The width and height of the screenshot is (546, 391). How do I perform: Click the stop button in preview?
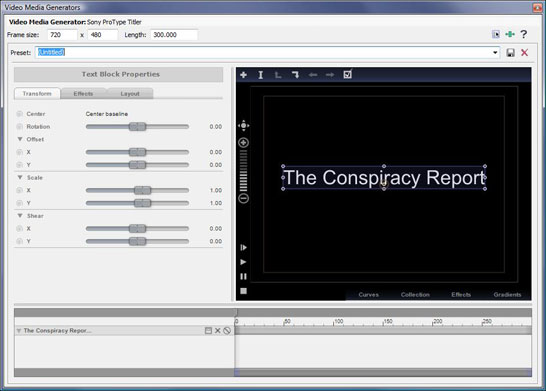pos(243,291)
